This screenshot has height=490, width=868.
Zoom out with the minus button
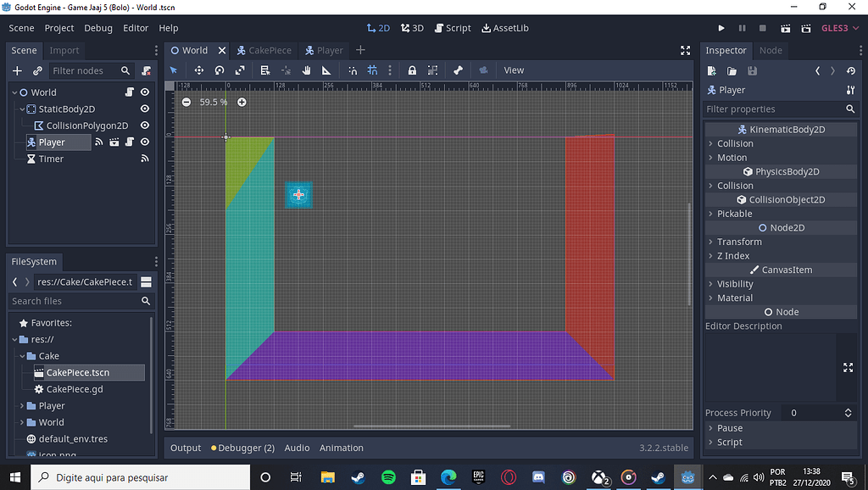coord(186,102)
